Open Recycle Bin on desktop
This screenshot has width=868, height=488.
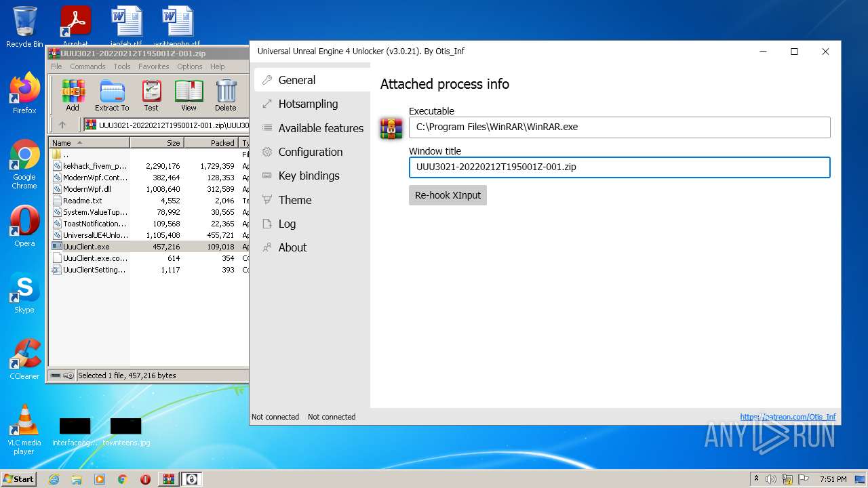click(24, 27)
